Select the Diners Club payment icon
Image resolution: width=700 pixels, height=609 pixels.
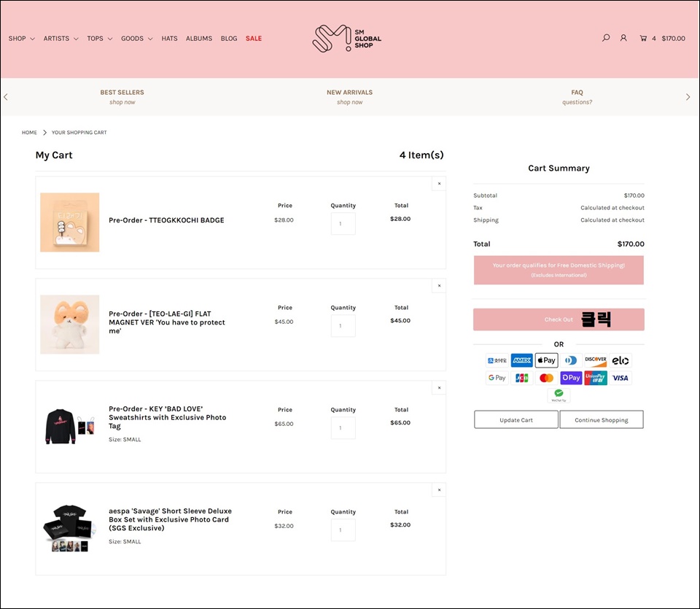point(571,360)
